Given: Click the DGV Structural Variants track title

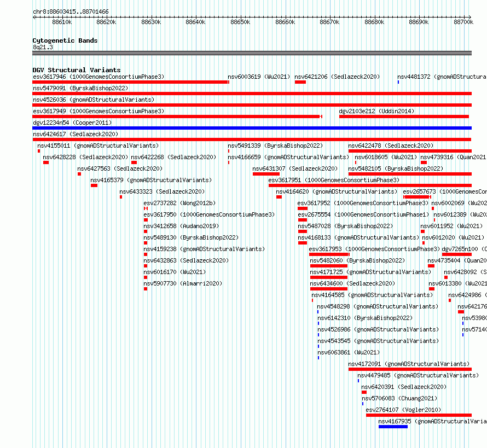Looking at the screenshot, I should [x=77, y=70].
